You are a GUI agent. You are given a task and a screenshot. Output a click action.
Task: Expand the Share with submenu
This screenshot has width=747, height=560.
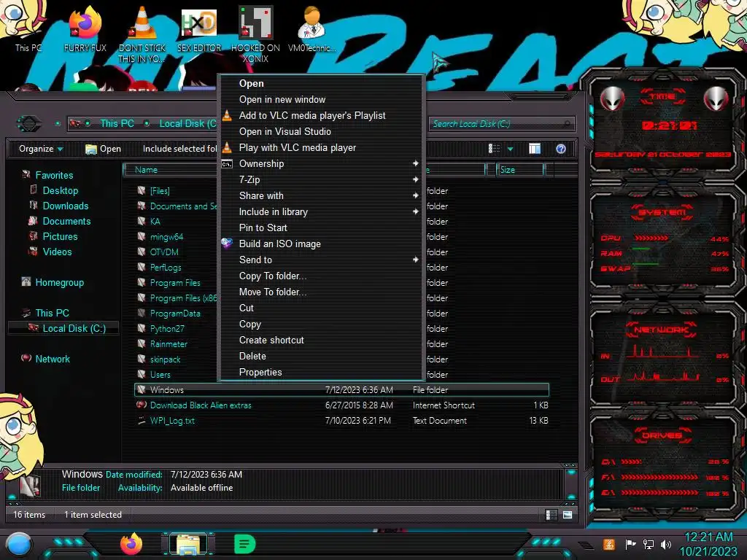click(321, 195)
